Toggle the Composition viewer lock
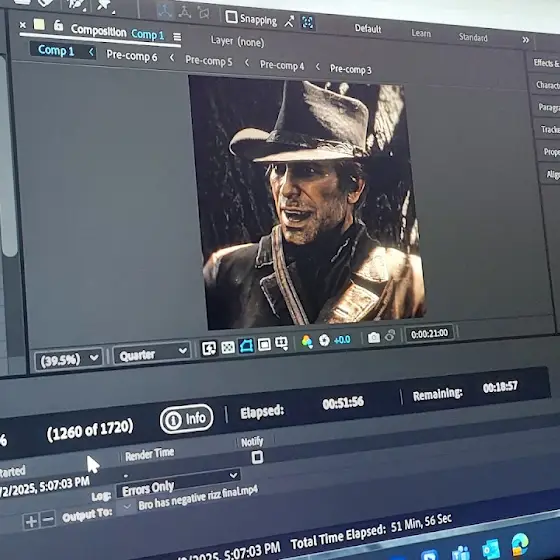560x560 pixels. tap(58, 25)
